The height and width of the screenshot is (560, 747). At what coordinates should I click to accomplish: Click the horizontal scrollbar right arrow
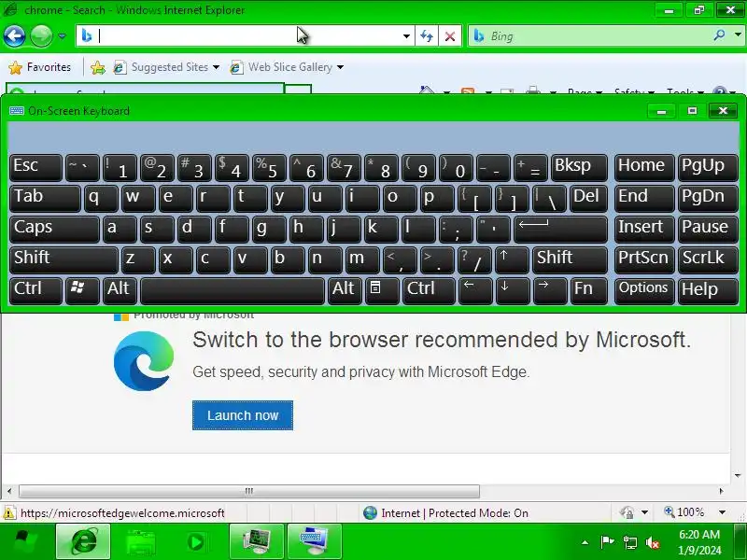(x=721, y=491)
